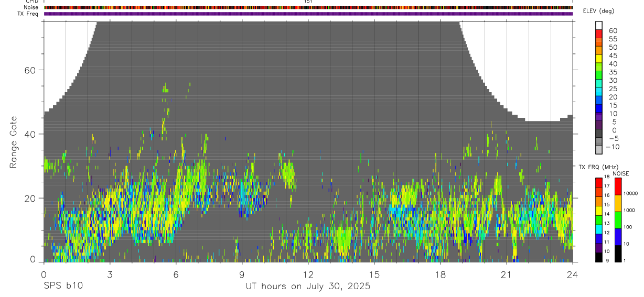
Task: Click the '45' label on ELEV colorbar
Action: point(613,56)
